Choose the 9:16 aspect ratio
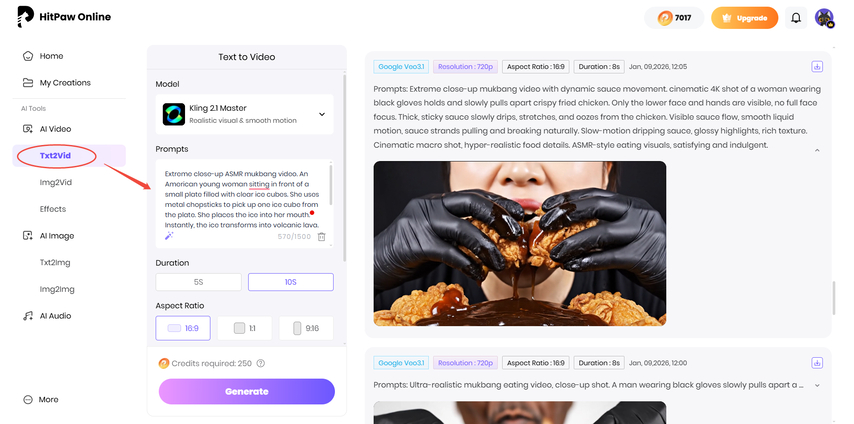 [306, 328]
